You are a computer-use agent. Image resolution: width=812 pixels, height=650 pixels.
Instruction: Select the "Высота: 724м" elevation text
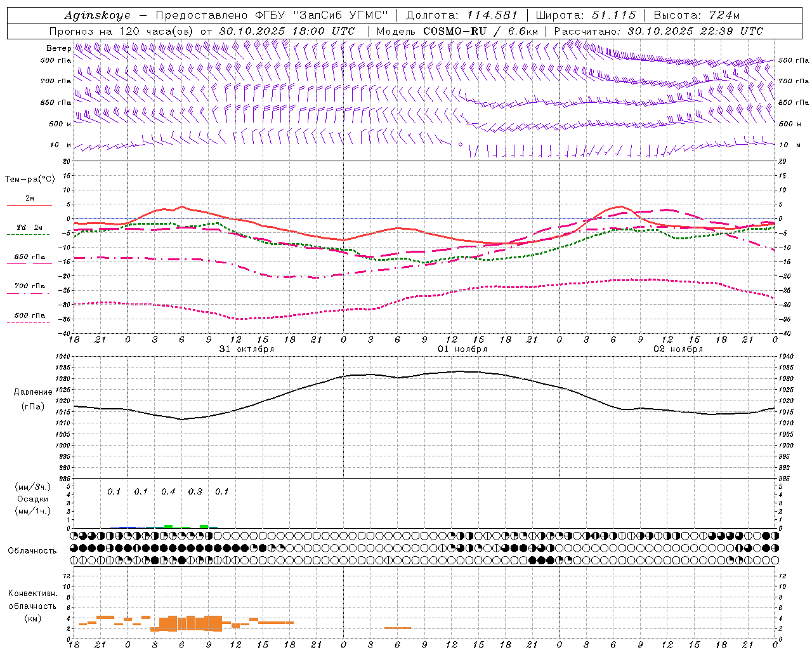[697, 16]
